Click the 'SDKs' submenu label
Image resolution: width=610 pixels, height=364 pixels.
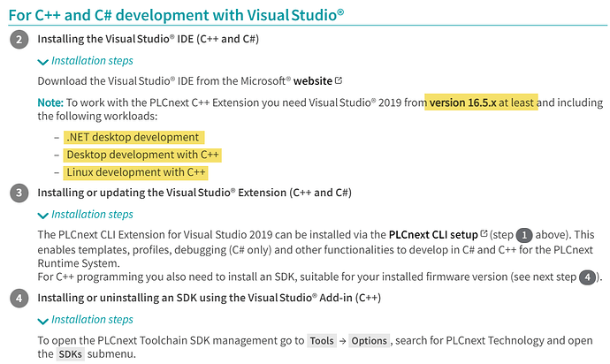[72, 354]
